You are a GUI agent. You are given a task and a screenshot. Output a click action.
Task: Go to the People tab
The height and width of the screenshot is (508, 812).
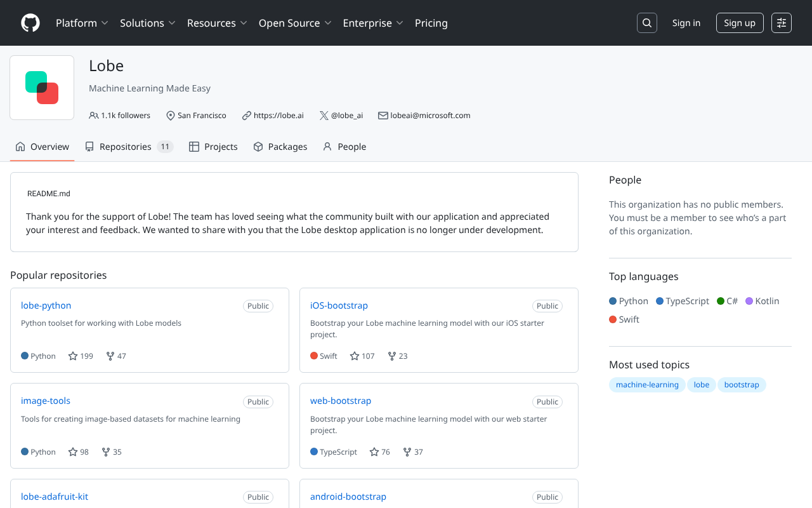coord(344,147)
